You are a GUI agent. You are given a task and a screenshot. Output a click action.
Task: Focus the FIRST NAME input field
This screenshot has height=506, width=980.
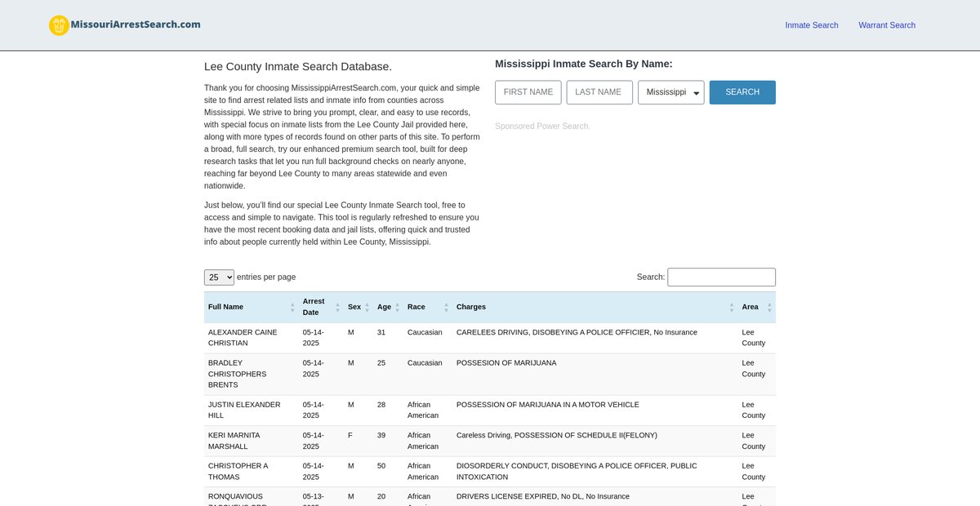(x=528, y=92)
